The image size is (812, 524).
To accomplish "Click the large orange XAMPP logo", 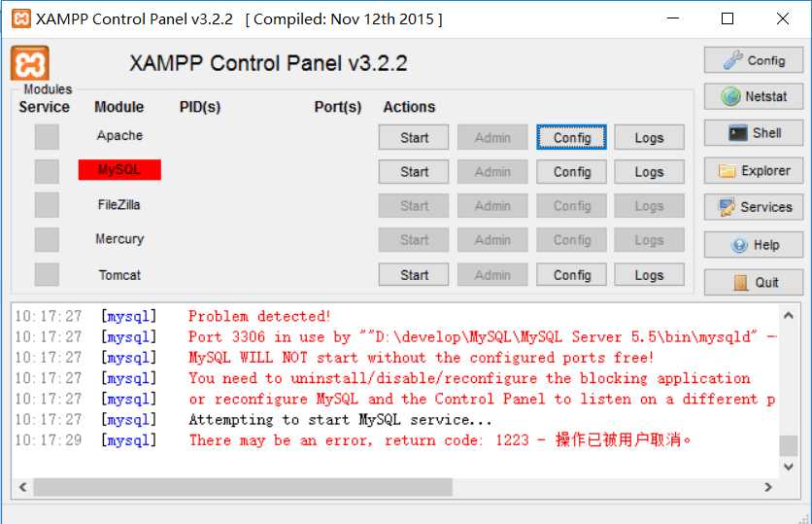I will pyautogui.click(x=30, y=63).
